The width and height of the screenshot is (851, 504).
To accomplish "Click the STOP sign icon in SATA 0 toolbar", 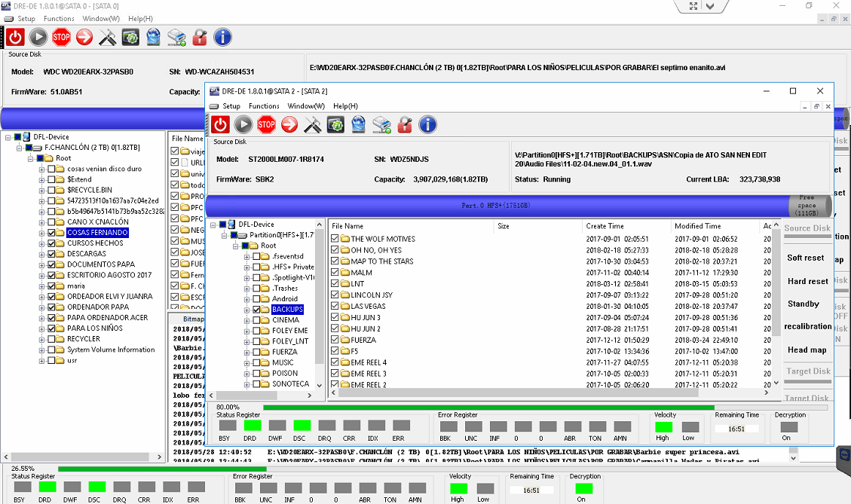I will [61, 38].
